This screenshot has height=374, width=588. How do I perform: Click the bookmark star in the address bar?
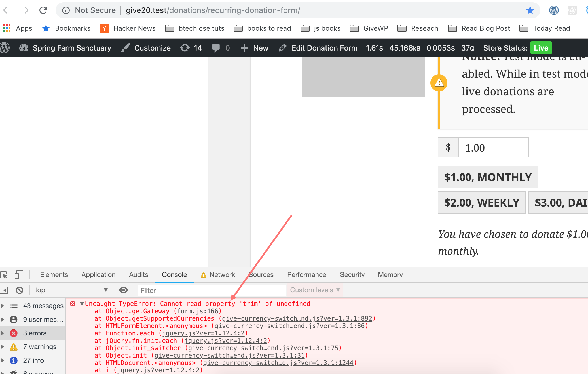click(x=530, y=10)
